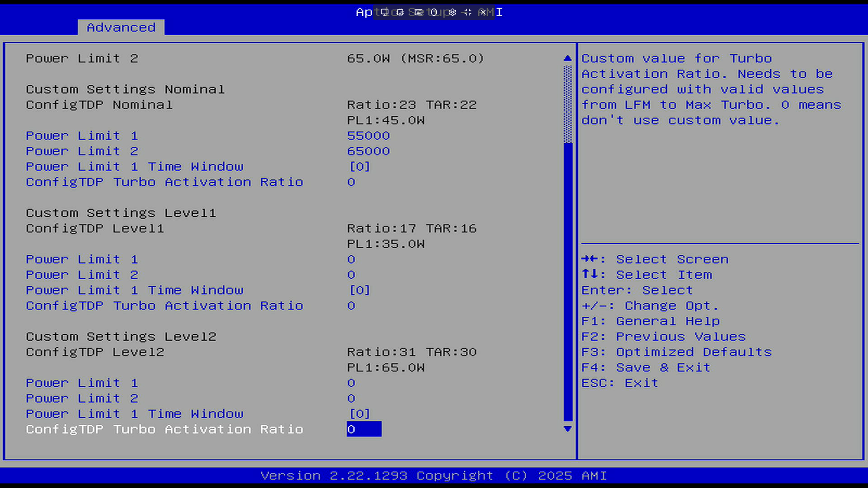Select Power Limit 1 under Custom Settings Level1
Viewport: 868px width, 488px height.
[82, 259]
